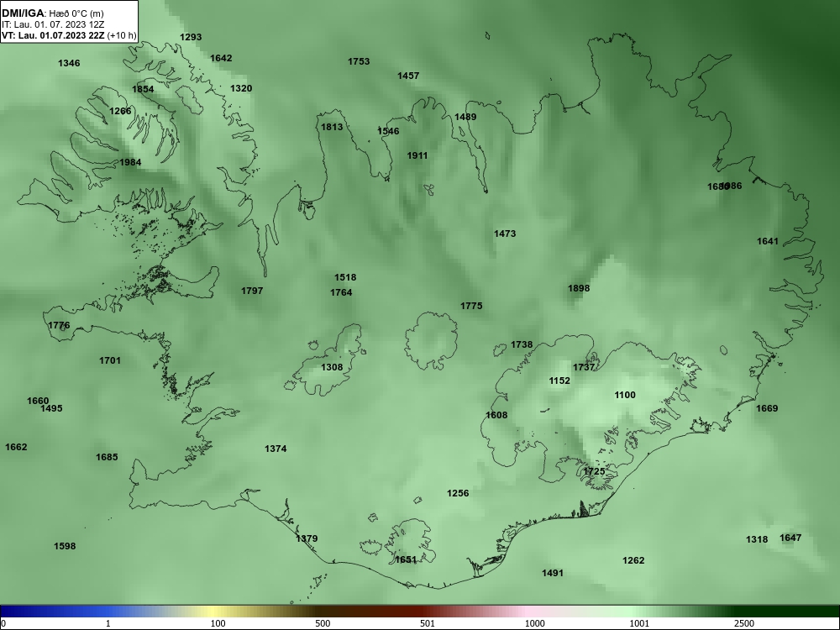The width and height of the screenshot is (840, 630).
Task: Click the 1495 label
Action: 51,409
